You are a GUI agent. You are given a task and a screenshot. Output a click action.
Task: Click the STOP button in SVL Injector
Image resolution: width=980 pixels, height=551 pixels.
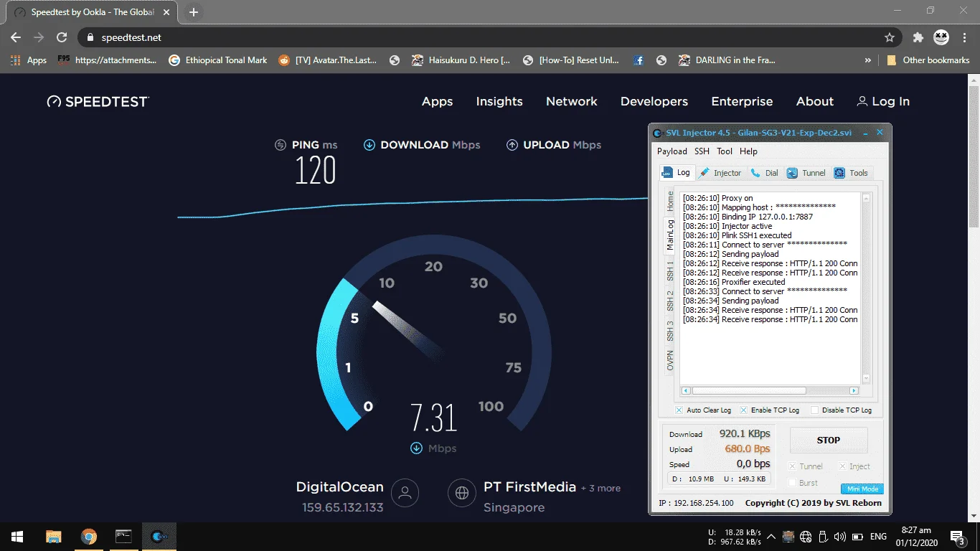(829, 441)
